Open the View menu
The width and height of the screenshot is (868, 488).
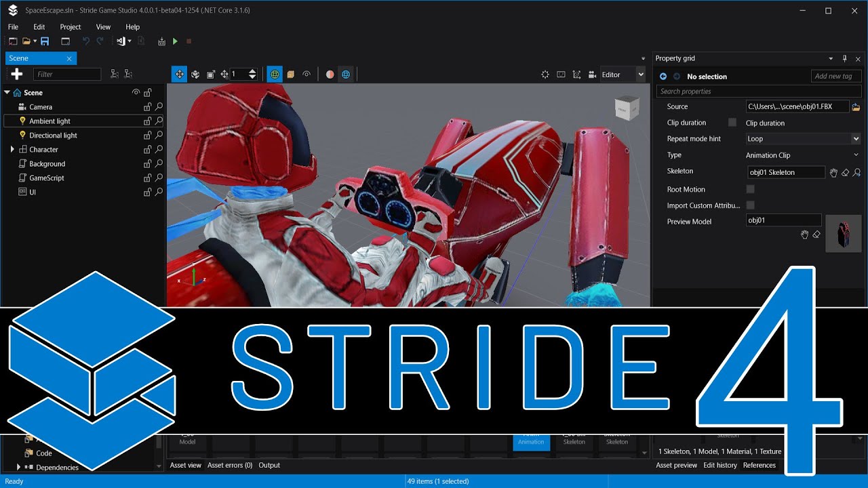[x=103, y=27]
